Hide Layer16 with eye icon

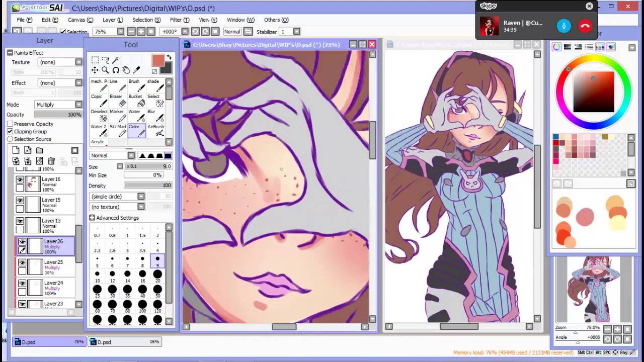[20, 179]
